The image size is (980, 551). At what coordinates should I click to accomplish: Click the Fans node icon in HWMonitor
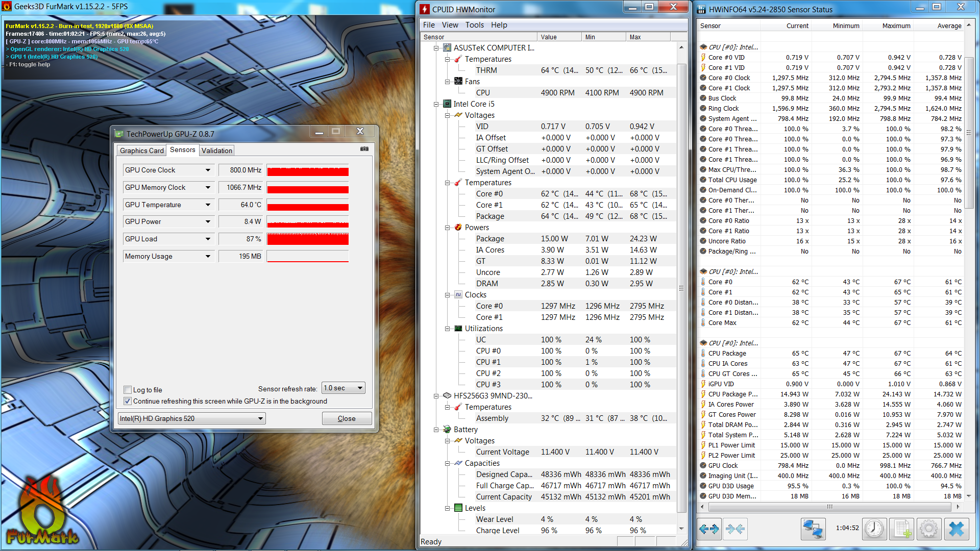pyautogui.click(x=458, y=81)
